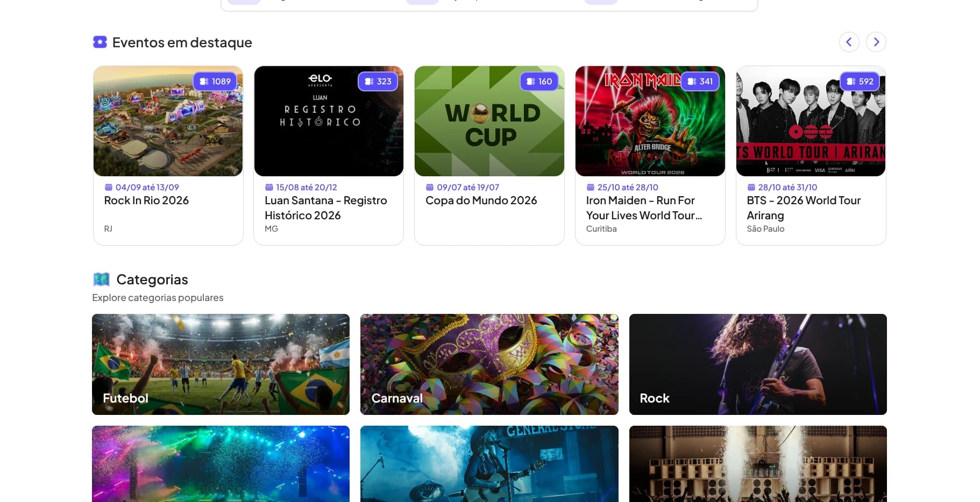This screenshot has height=502, width=980.
Task: Click the 28/10 até 31/10 date text
Action: pyautogui.click(x=787, y=187)
